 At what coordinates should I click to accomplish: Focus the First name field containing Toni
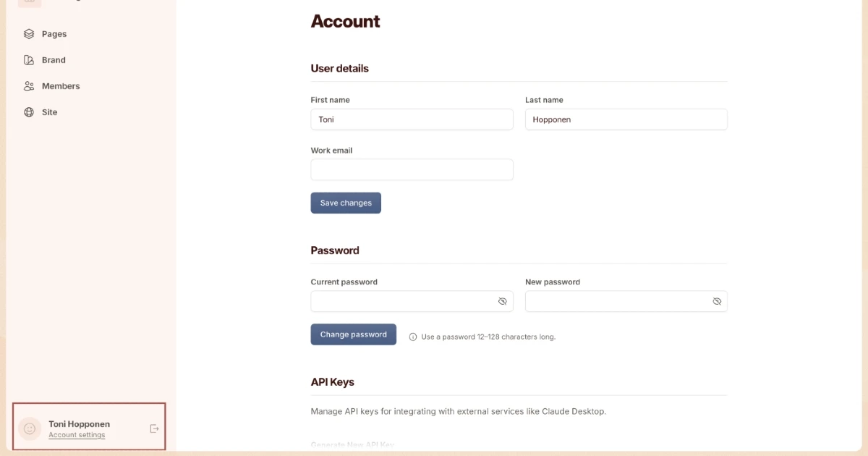tap(412, 119)
